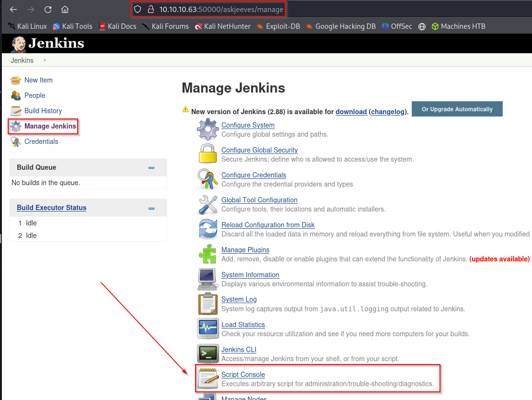Open the New Item link

[x=38, y=80]
